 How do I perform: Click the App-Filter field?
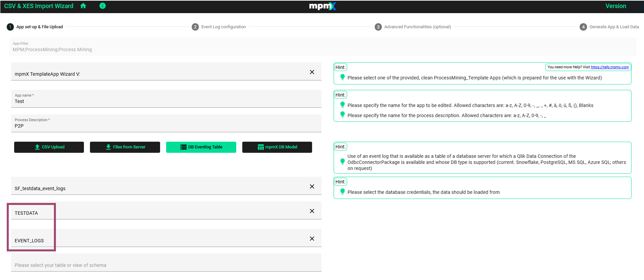coord(323,47)
